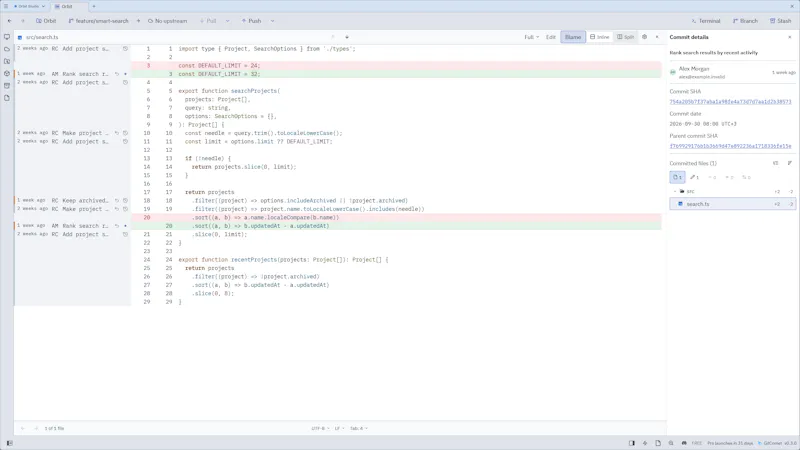The image size is (800, 450).
Task: Open the cloud icon in left sidebar
Action: 7,49
